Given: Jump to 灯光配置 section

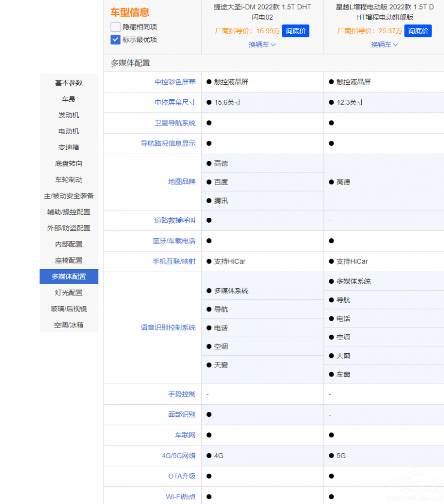Looking at the screenshot, I should point(69,293).
